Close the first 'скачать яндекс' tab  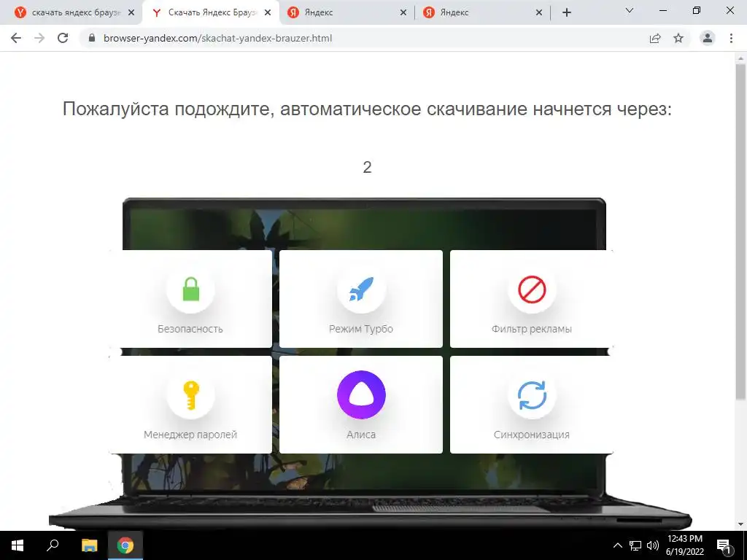[131, 13]
